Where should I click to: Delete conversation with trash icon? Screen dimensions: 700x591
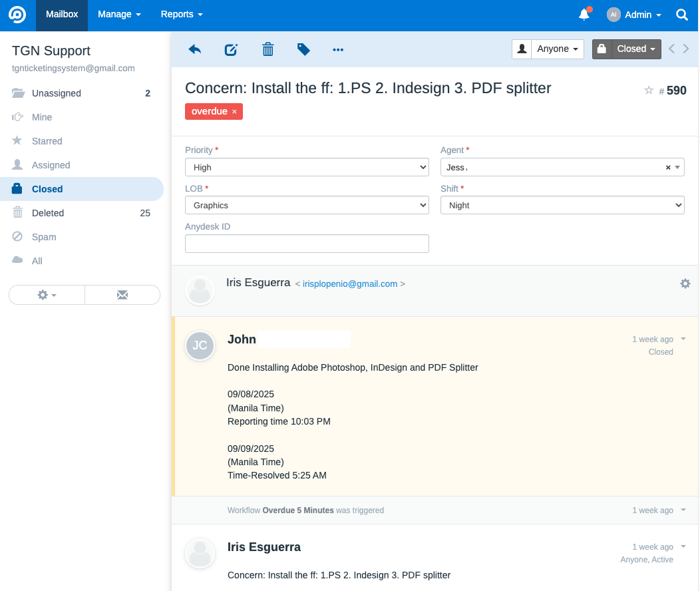(x=267, y=49)
